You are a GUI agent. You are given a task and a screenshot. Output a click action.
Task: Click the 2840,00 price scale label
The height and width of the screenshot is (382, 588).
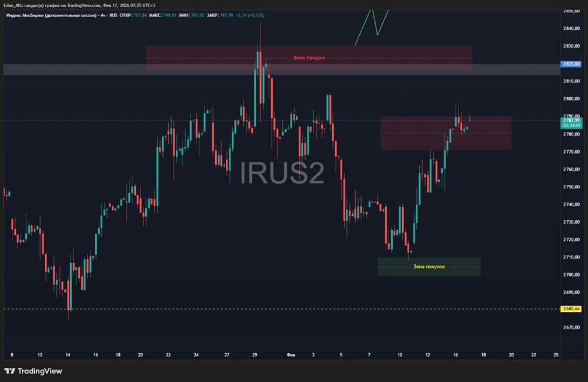[571, 28]
